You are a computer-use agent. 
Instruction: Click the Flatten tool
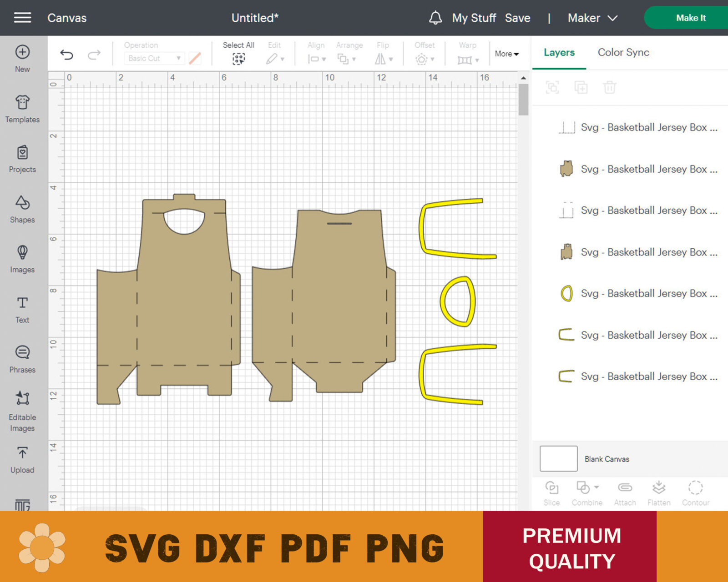click(x=659, y=493)
